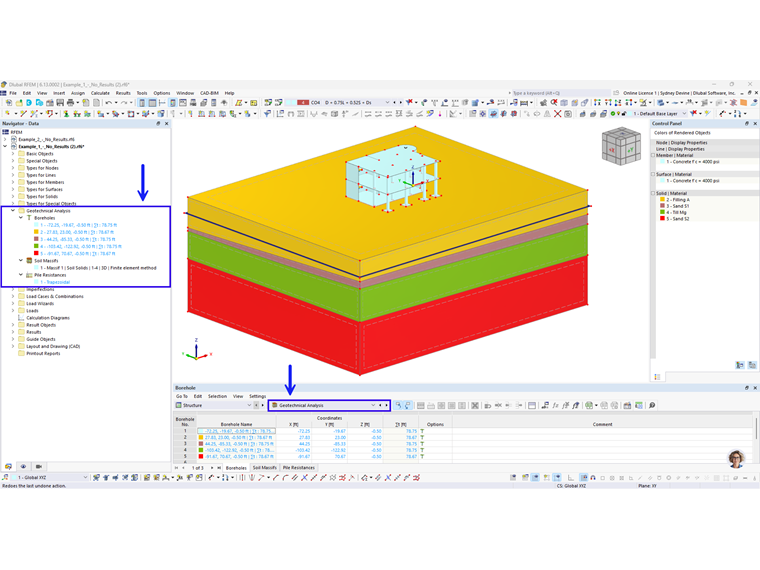Switch to the Soil Massifs tab
This screenshot has width=760, height=570.
coord(265,468)
